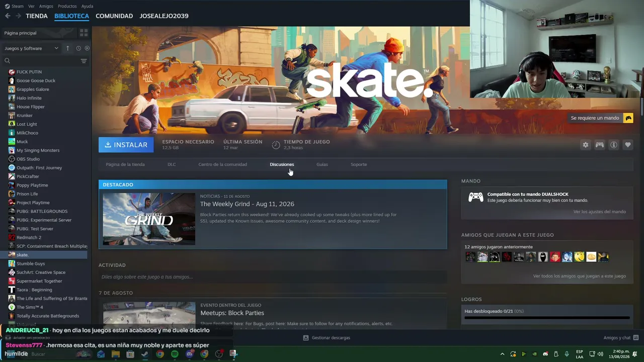Image resolution: width=644 pixels, height=362 pixels.
Task: Open the advanced filter options icon
Action: 84,61
